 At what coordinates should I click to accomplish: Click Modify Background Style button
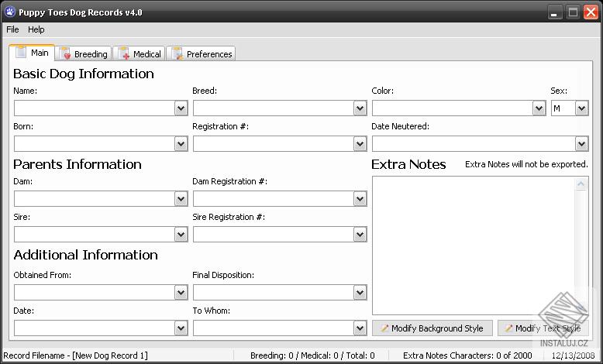point(432,328)
